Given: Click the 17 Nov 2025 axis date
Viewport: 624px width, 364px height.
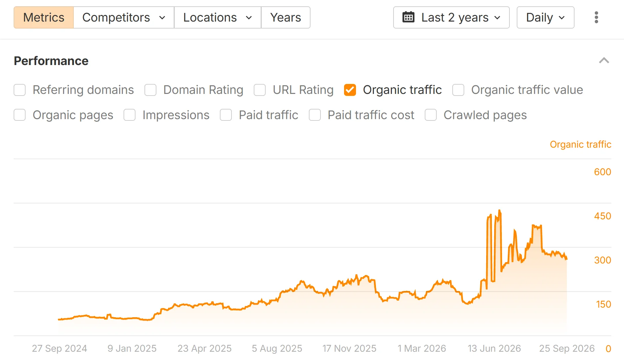Looking at the screenshot, I should point(349,348).
